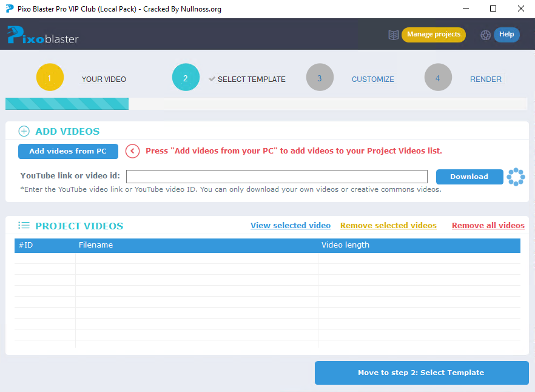Image resolution: width=535 pixels, height=392 pixels.
Task: Focus the YouTube link or video id field
Action: point(277,177)
